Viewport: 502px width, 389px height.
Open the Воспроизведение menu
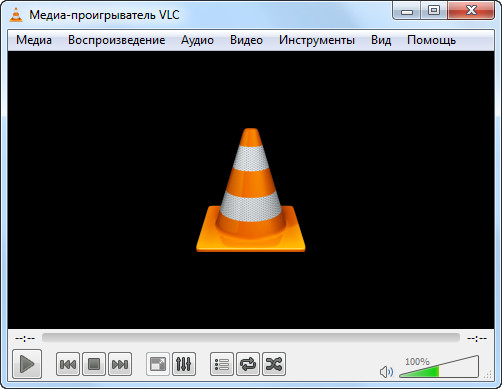tap(116, 40)
